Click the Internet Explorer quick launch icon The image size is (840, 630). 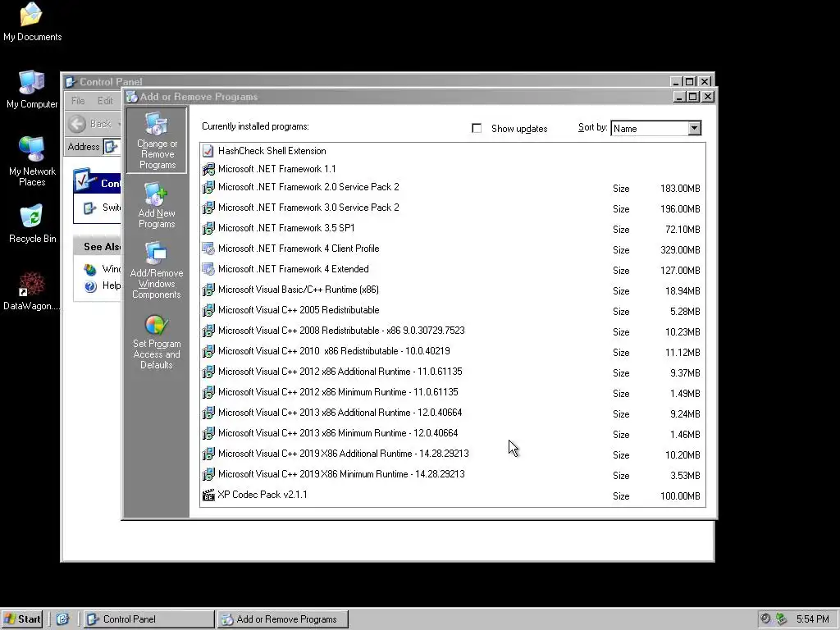tap(62, 619)
